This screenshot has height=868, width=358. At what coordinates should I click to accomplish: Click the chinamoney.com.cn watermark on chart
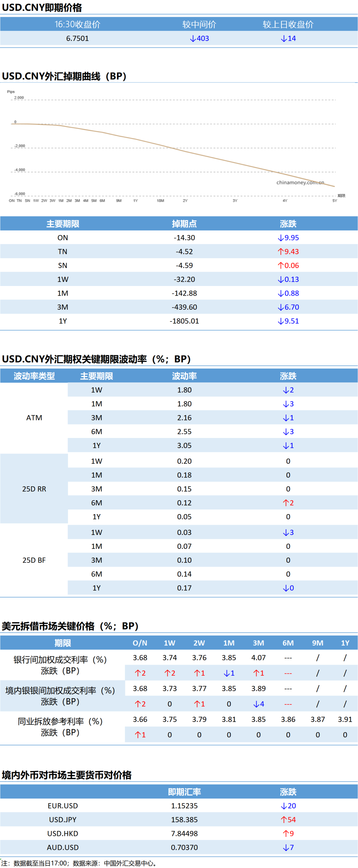tap(300, 182)
